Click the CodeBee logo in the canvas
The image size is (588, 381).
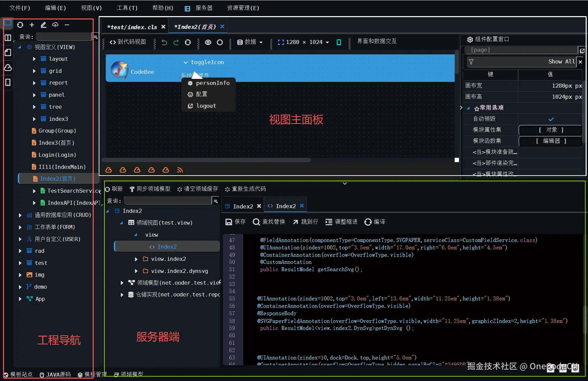pyautogui.click(x=119, y=70)
